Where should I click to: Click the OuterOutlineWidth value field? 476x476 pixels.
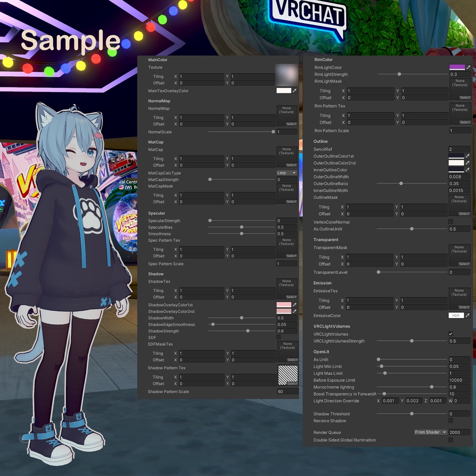(459, 177)
